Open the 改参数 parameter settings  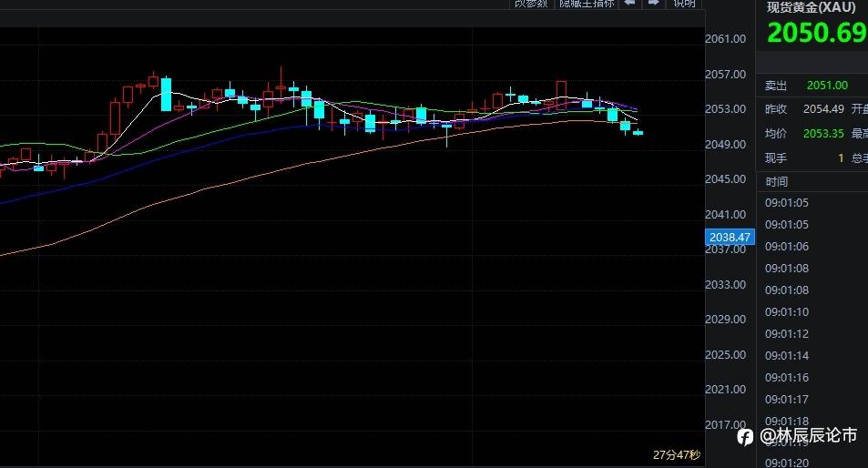pyautogui.click(x=531, y=4)
